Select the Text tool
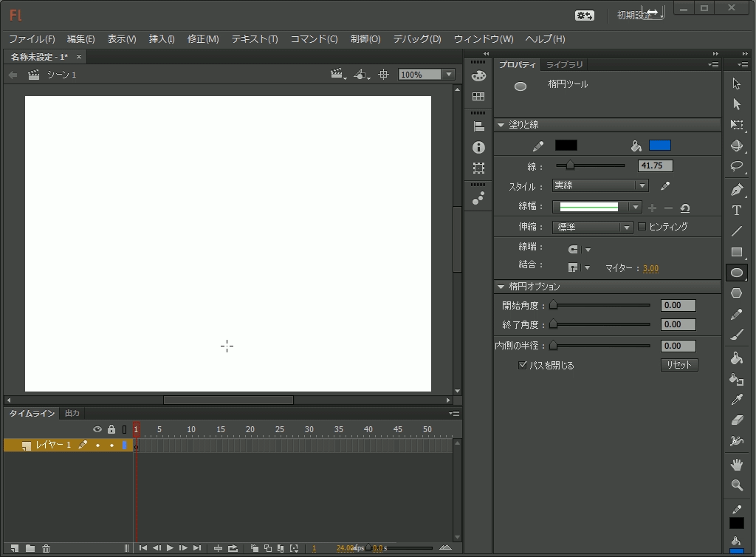Viewport: 756px width, 557px height. click(736, 211)
